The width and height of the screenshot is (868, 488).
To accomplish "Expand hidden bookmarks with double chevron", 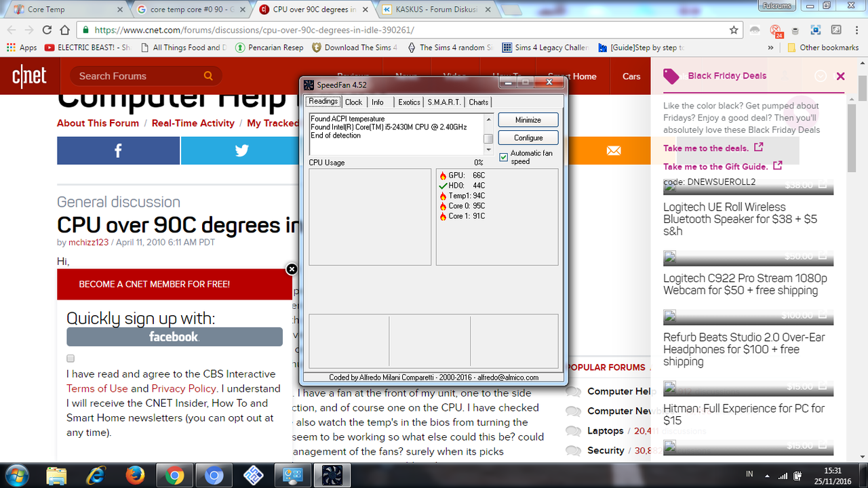I will point(770,47).
